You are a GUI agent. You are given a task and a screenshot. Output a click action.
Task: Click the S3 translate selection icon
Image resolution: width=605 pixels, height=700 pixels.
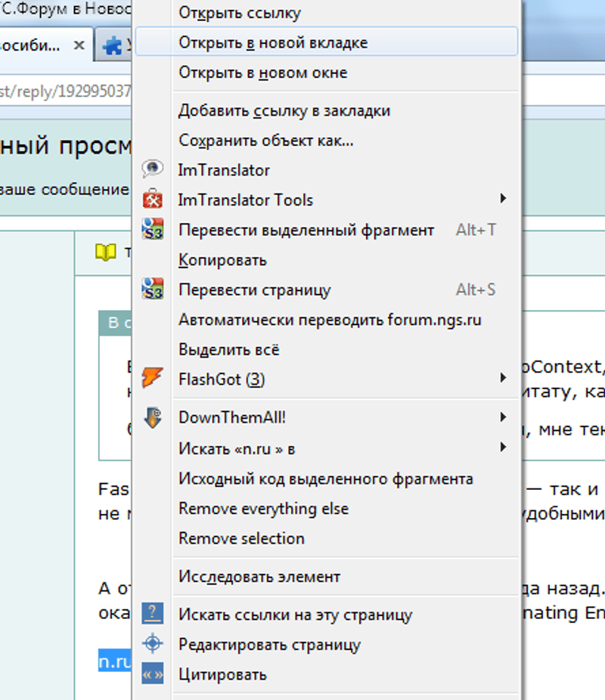[153, 230]
